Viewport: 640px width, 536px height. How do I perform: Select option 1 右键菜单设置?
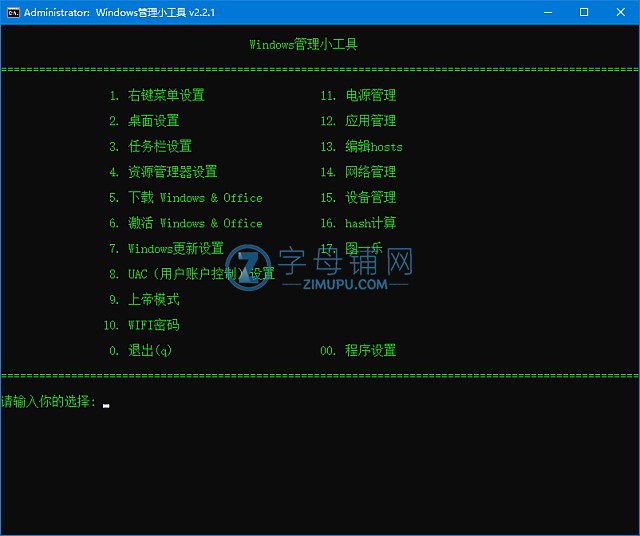[165, 95]
